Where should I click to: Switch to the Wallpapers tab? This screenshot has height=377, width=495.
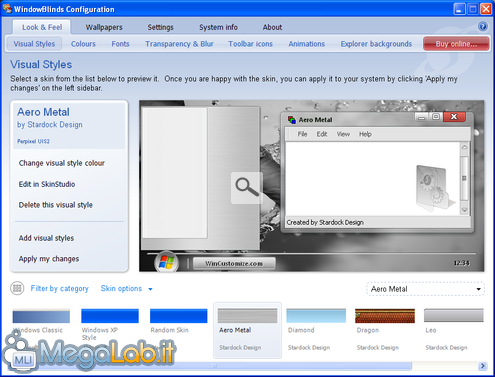click(104, 27)
